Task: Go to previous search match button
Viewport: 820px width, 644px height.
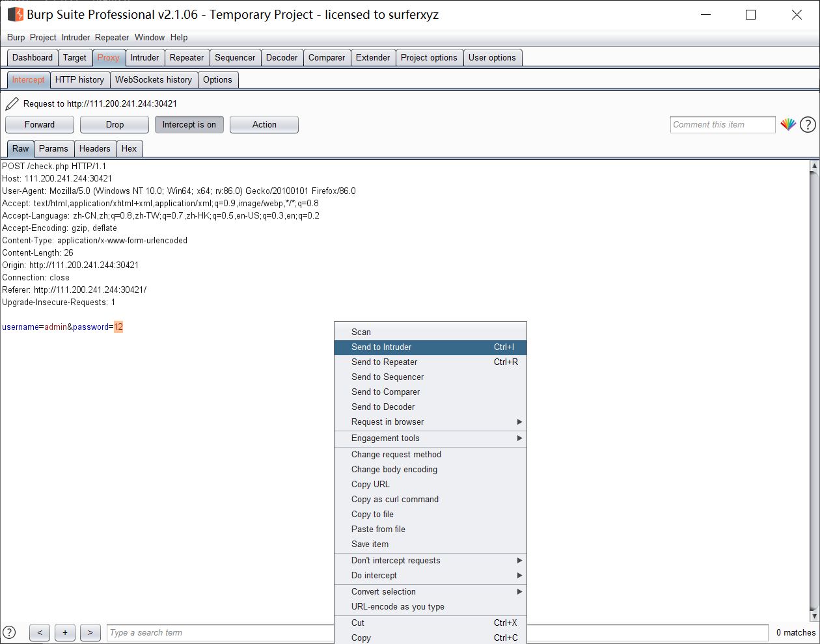Action: [x=40, y=632]
